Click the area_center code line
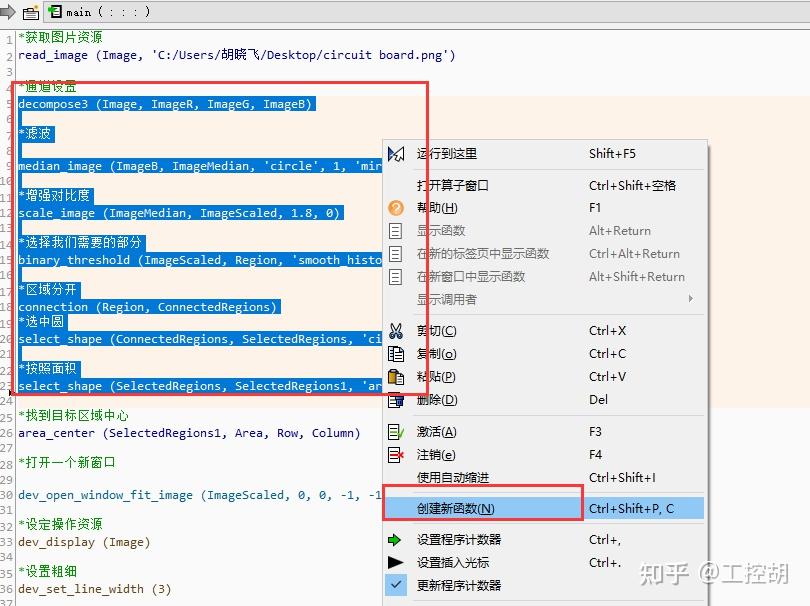 coord(189,433)
